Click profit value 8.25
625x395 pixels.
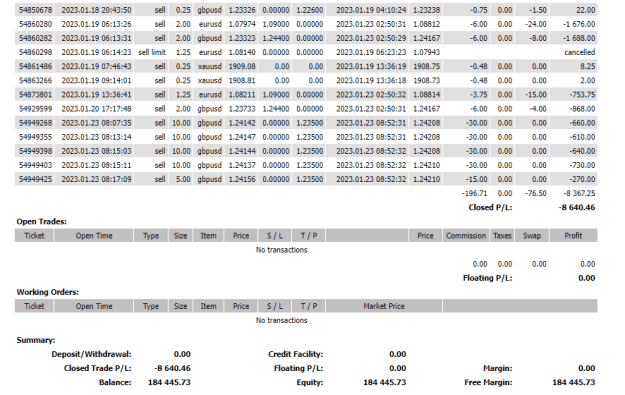[588, 66]
